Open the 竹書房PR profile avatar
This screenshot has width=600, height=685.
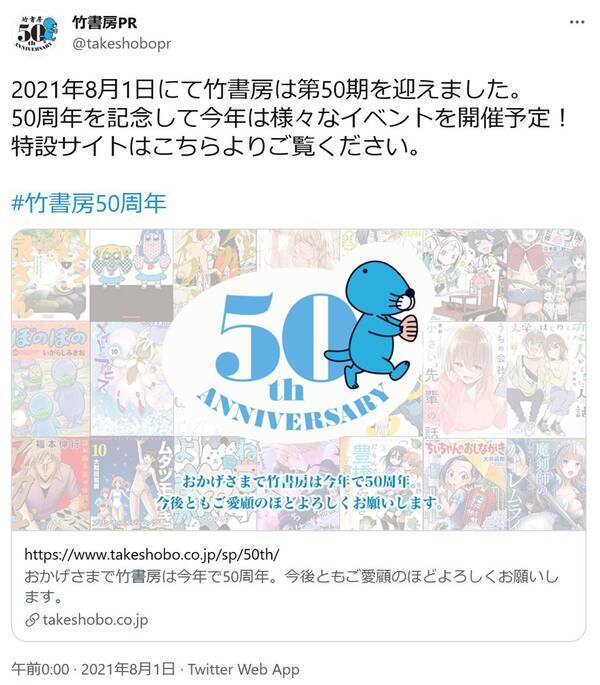tap(37, 33)
